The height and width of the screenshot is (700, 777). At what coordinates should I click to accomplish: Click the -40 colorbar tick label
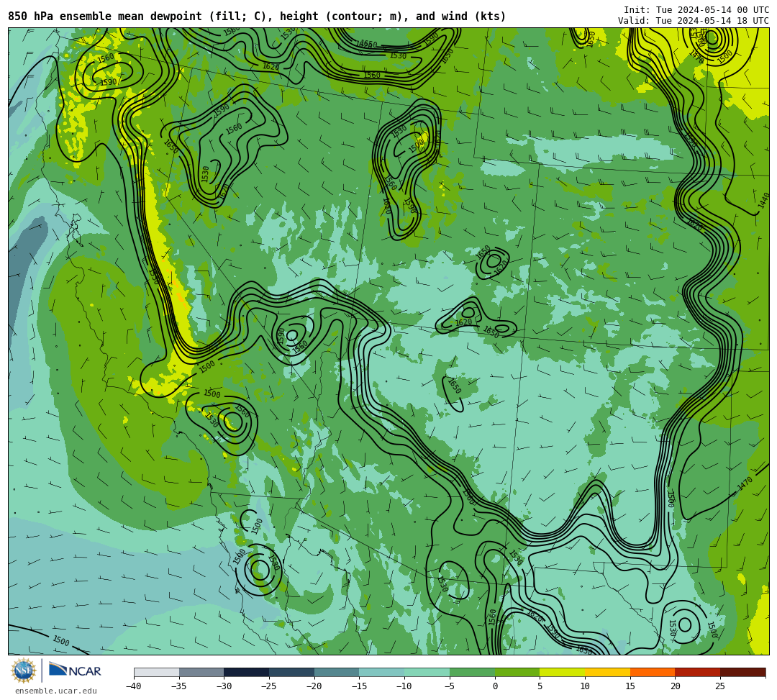click(134, 686)
